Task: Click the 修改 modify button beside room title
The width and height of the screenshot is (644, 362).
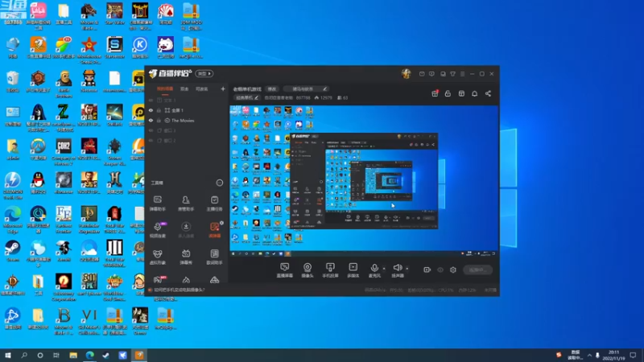Action: 272,88
